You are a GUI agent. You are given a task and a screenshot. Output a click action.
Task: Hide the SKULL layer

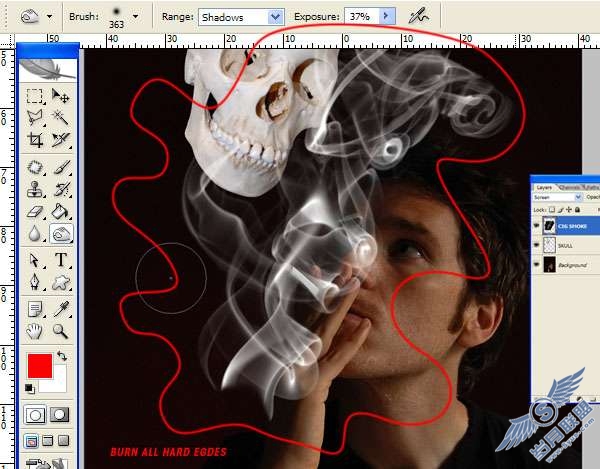[x=536, y=245]
